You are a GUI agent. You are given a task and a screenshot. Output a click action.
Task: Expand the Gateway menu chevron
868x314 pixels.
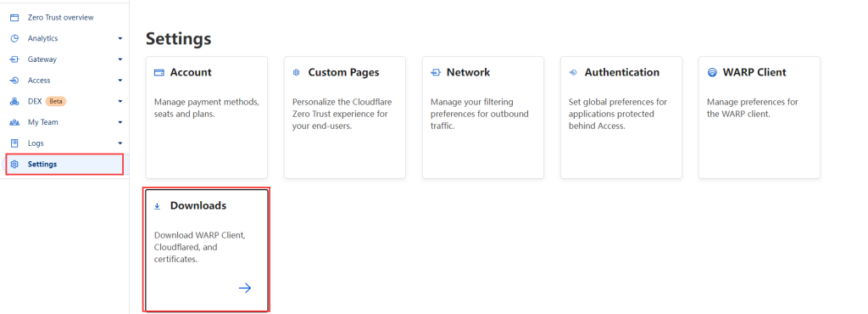(x=120, y=59)
